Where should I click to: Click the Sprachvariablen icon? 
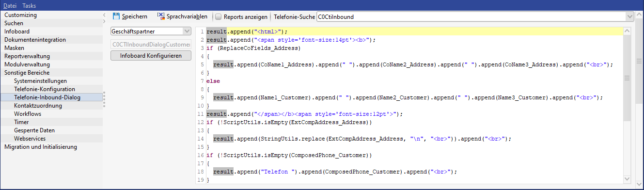[x=161, y=16]
